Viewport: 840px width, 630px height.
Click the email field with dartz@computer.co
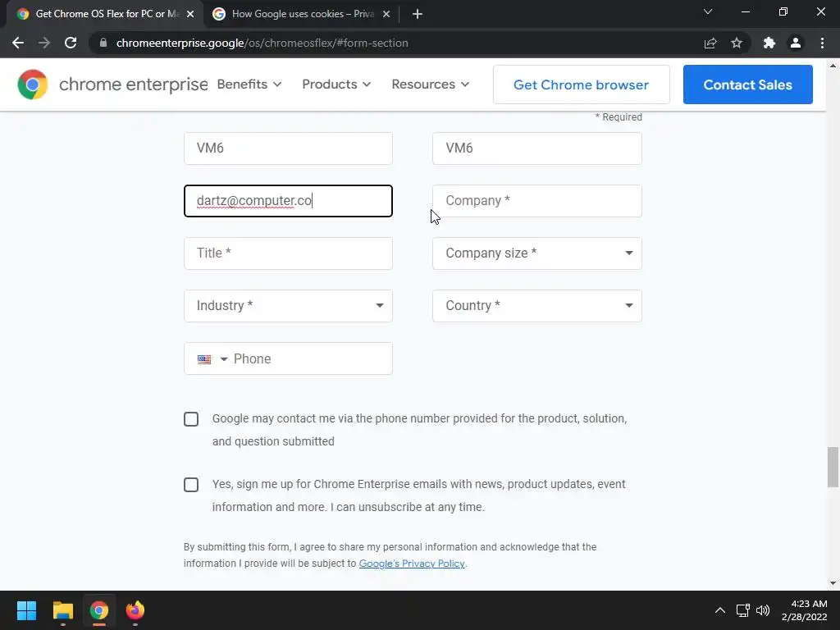(288, 201)
